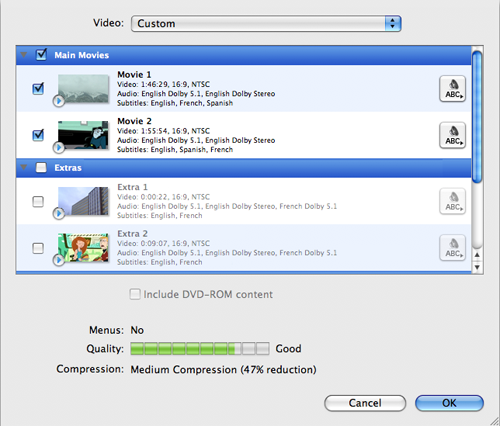Screen dimensions: 500x426
Task: Play the Extra 1 preview
Action: coord(59,213)
